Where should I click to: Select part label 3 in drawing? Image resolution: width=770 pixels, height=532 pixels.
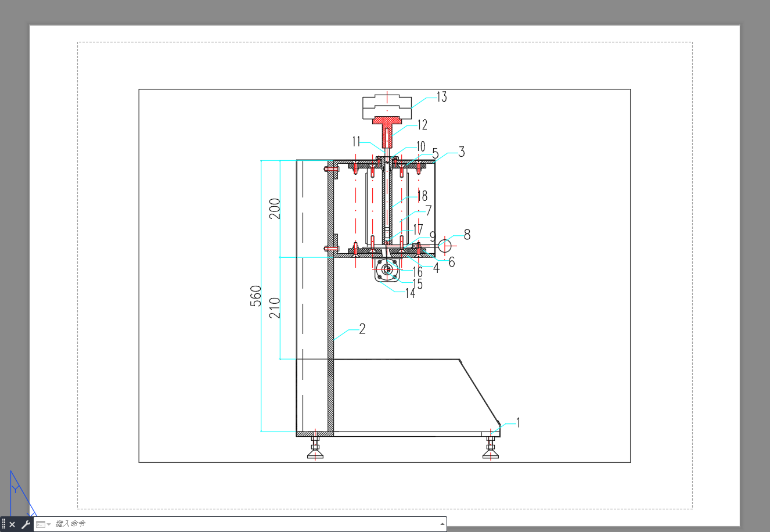click(x=462, y=152)
